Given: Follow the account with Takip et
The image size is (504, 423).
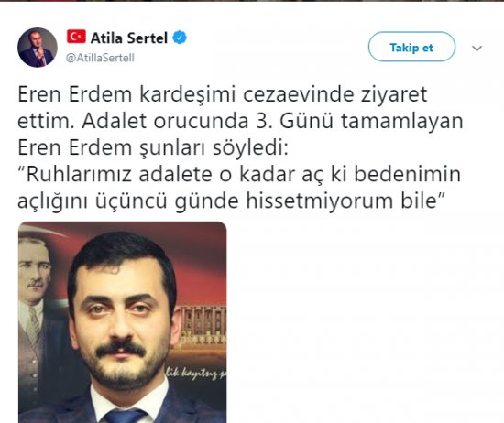Looking at the screenshot, I should (x=411, y=47).
